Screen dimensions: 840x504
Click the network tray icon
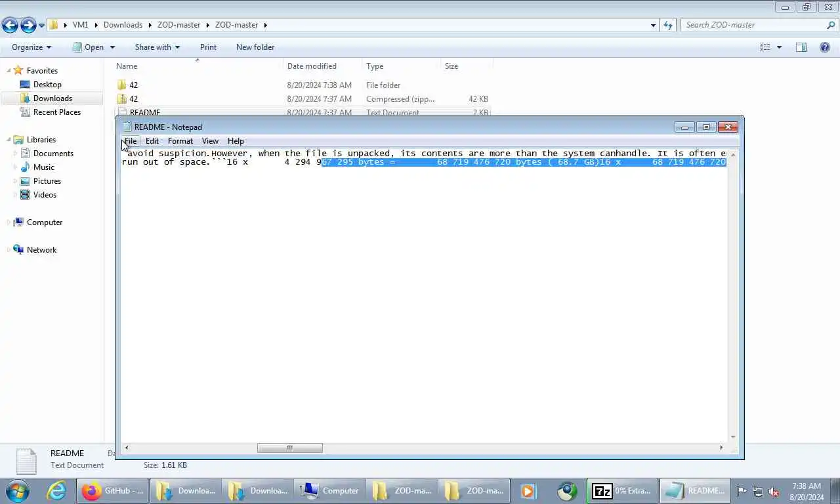[758, 491]
